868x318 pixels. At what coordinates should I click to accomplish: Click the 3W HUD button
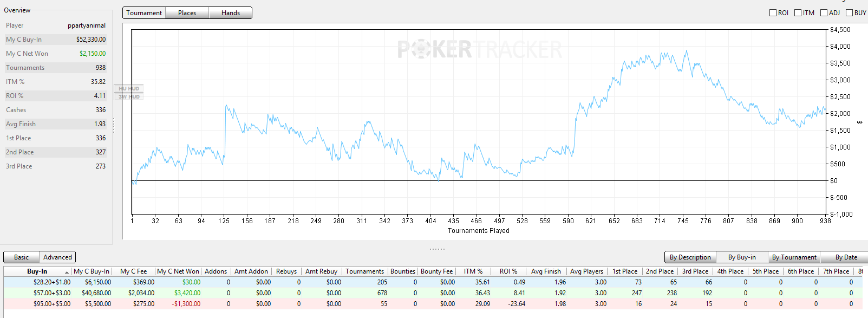pyautogui.click(x=129, y=96)
